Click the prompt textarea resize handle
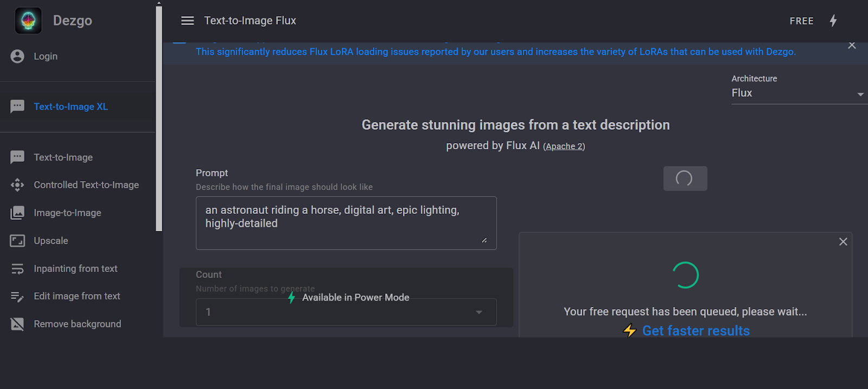The height and width of the screenshot is (389, 868). click(484, 240)
